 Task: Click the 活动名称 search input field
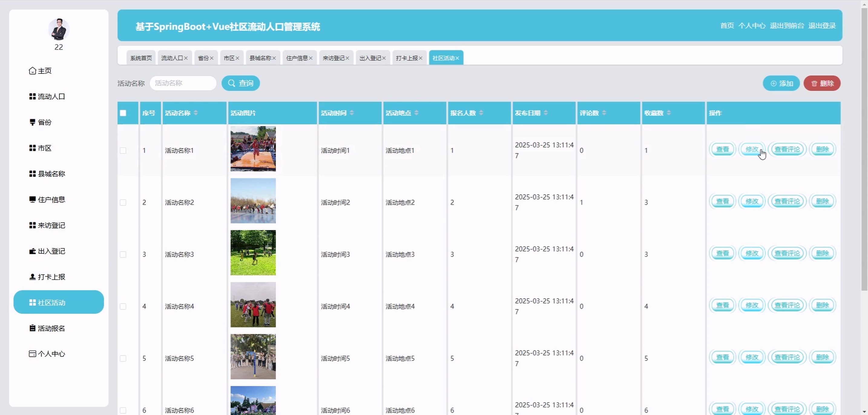182,83
